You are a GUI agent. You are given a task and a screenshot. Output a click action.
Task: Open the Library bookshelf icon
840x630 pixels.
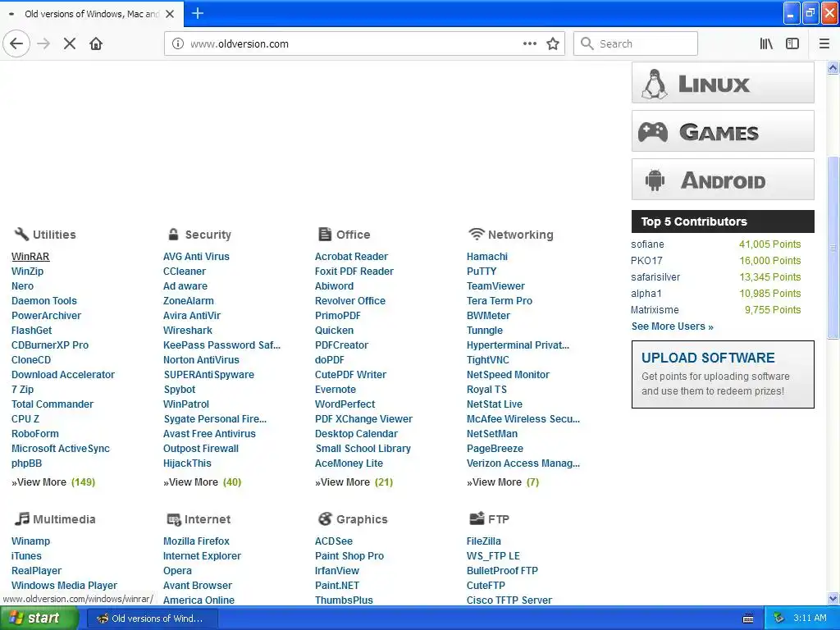point(766,43)
